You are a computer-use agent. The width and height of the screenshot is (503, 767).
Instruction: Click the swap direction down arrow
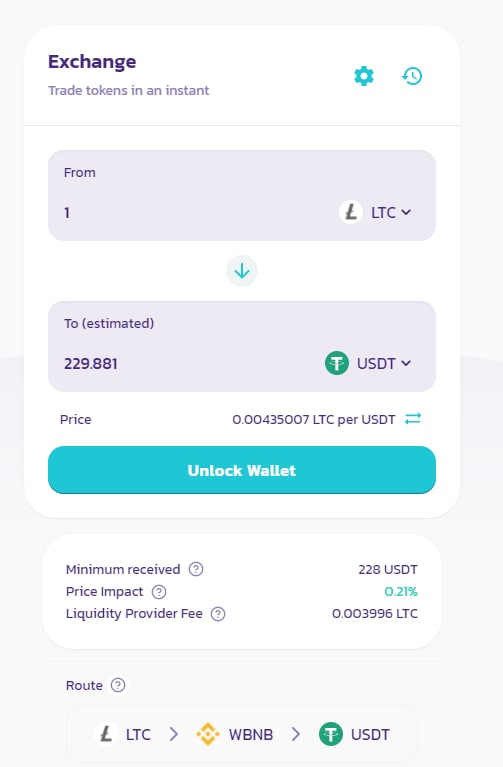click(242, 271)
